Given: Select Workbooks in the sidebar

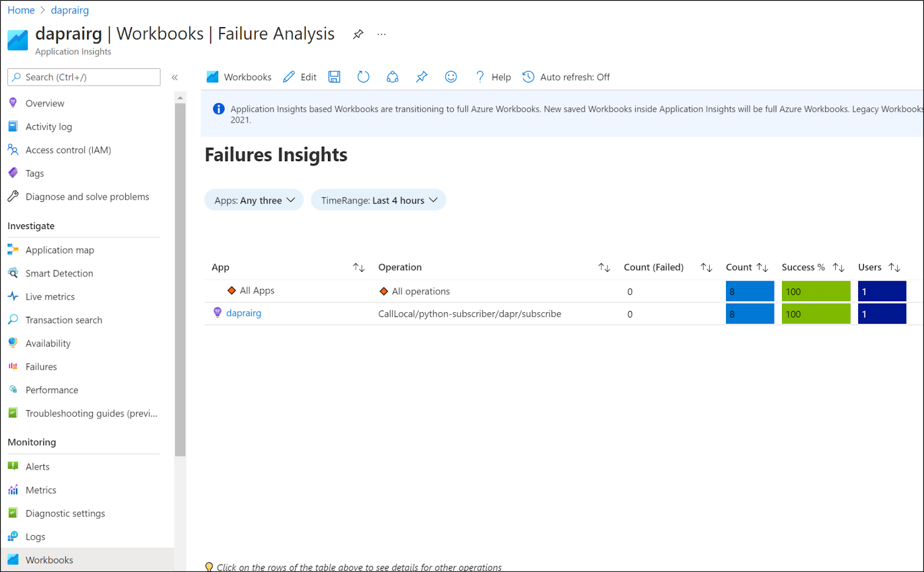Looking at the screenshot, I should click(87, 560).
